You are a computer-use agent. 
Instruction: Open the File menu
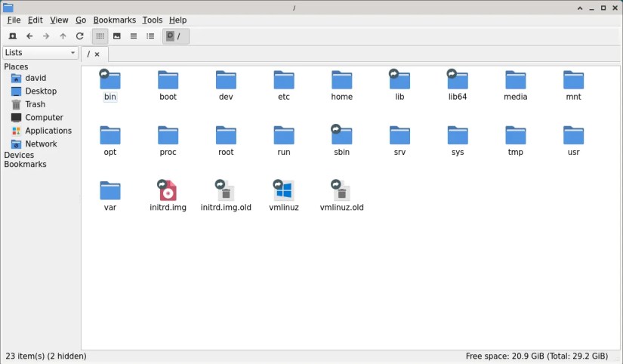(x=14, y=20)
